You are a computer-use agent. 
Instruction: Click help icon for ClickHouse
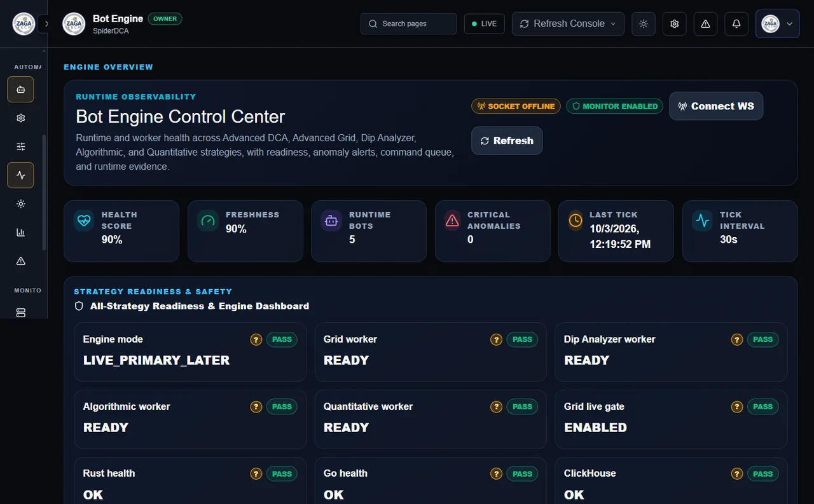coord(737,473)
